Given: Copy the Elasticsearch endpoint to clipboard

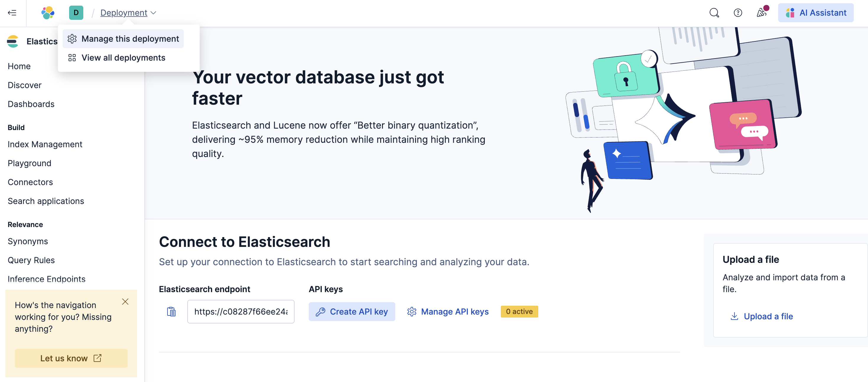Looking at the screenshot, I should pos(171,312).
